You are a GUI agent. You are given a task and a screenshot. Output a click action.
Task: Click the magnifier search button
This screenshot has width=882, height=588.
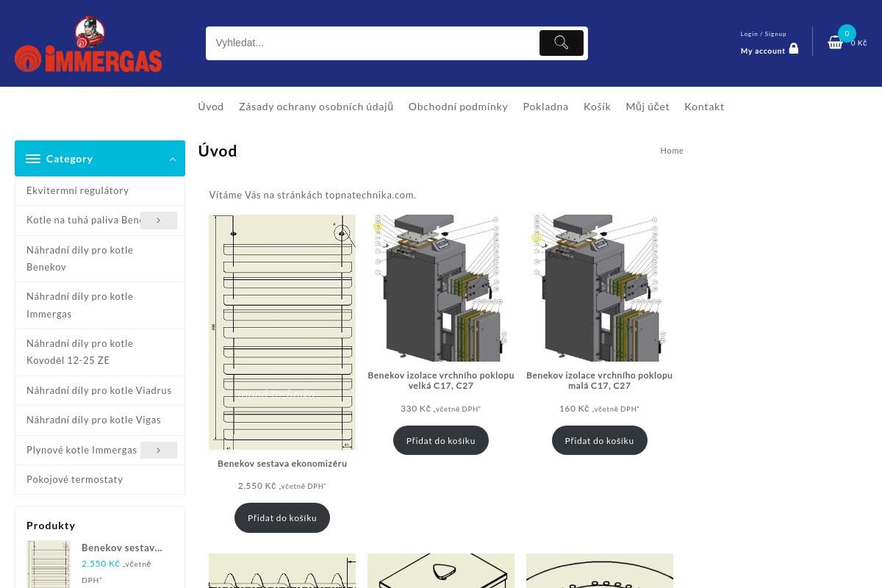[562, 43]
